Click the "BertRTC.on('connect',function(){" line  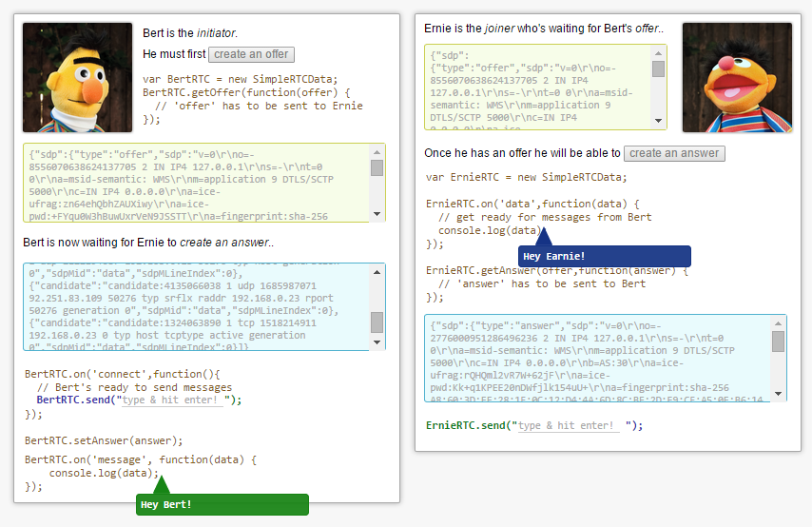123,374
